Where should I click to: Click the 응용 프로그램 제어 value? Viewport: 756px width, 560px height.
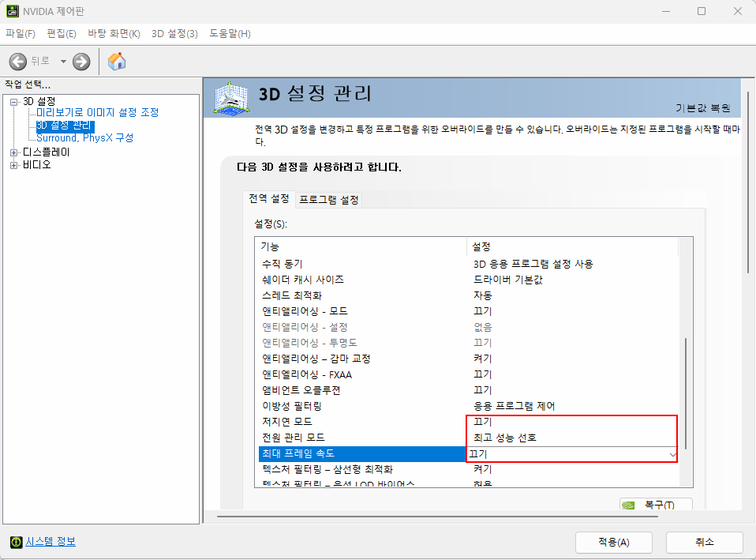tap(514, 406)
